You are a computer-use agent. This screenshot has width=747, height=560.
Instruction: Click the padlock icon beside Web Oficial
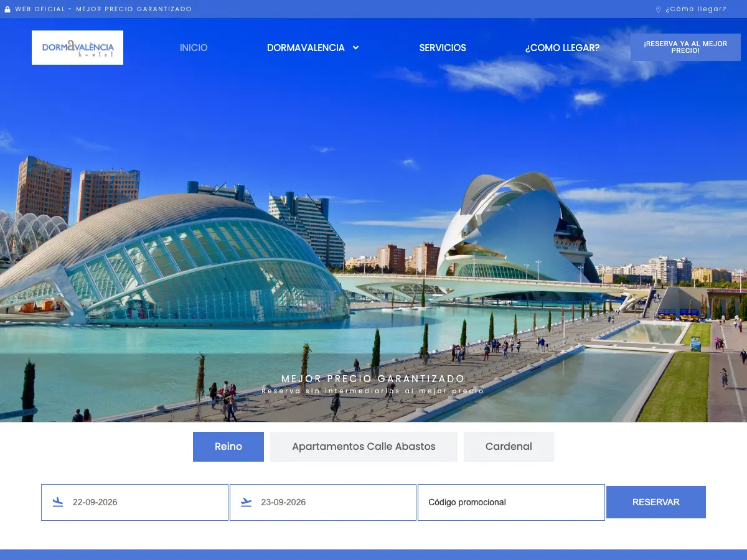(x=7, y=9)
